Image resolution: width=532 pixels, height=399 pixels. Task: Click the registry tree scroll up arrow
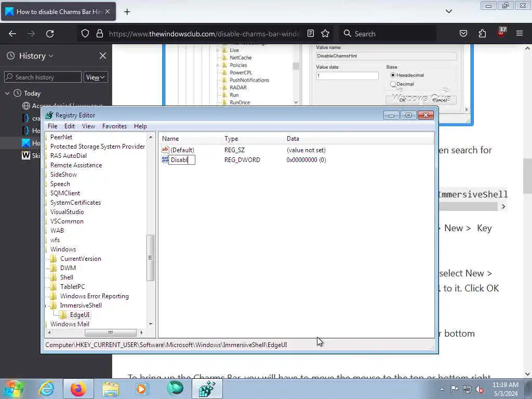[151, 137]
